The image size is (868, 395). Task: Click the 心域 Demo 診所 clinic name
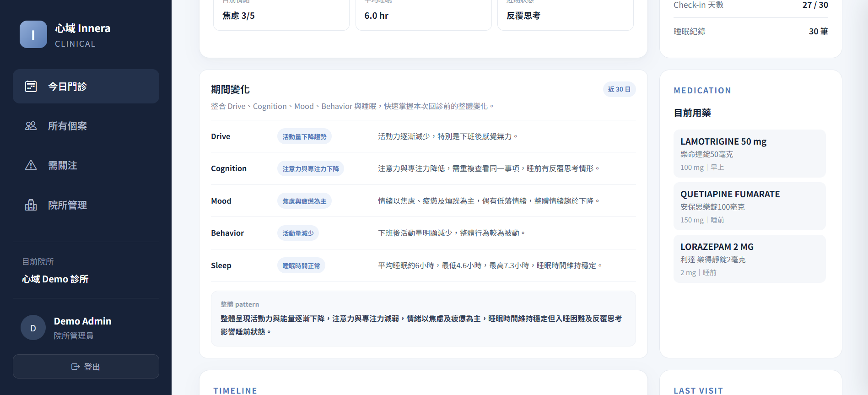55,279
